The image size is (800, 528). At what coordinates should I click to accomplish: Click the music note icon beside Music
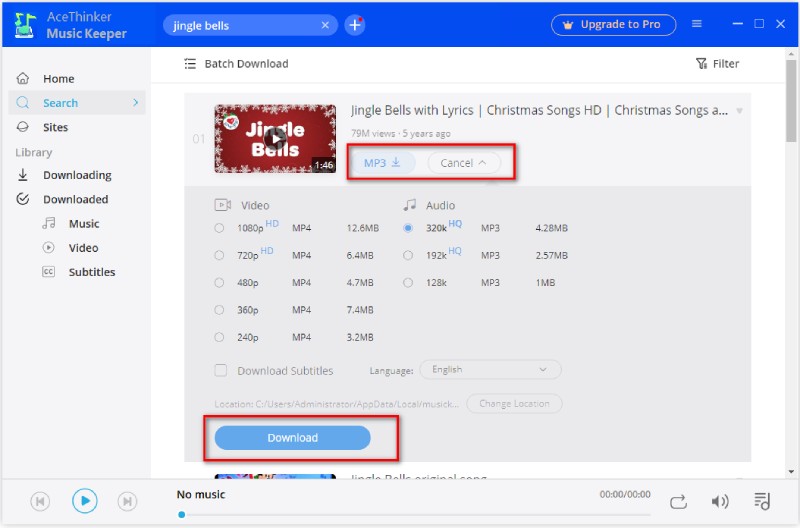click(x=48, y=223)
